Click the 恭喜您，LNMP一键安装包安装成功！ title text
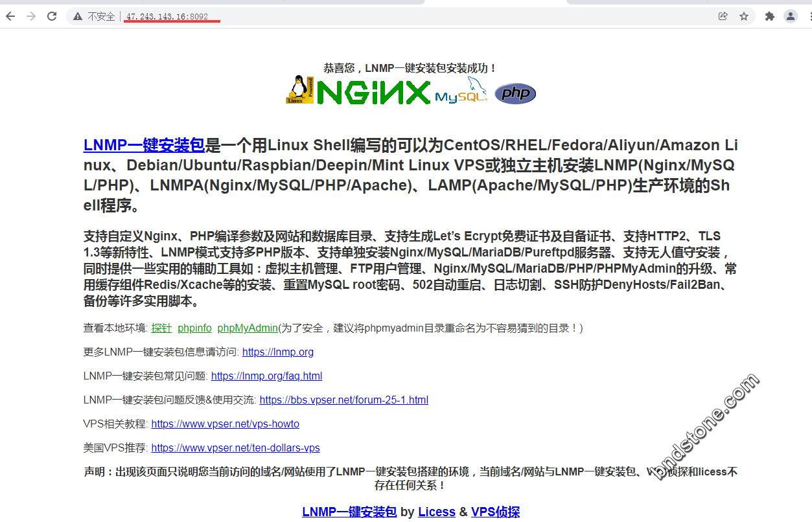The height and width of the screenshot is (522, 812). (x=410, y=68)
